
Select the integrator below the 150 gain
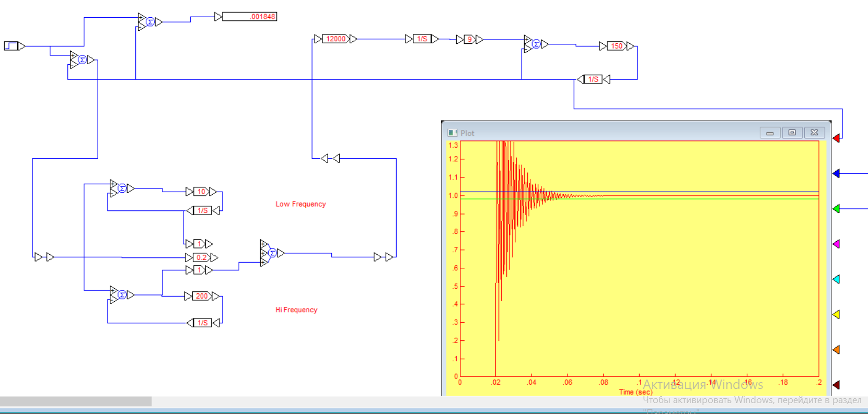coord(593,79)
